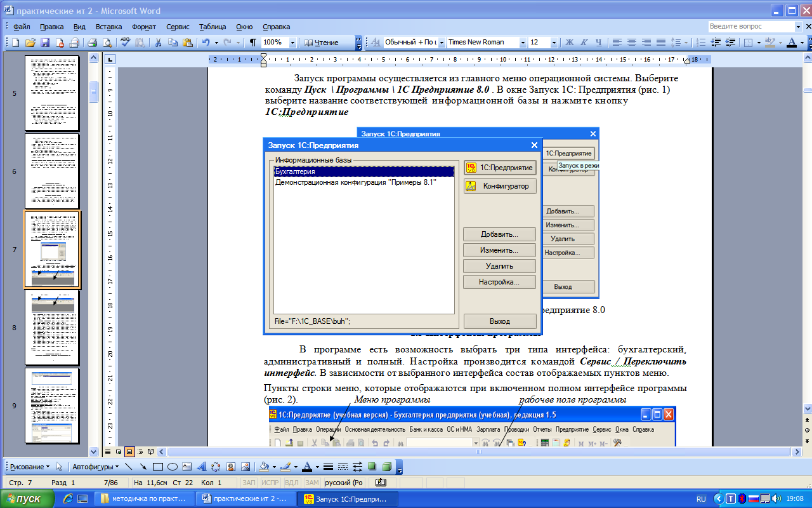Undo the last action
Viewport: 812px width, 508px height.
click(206, 43)
